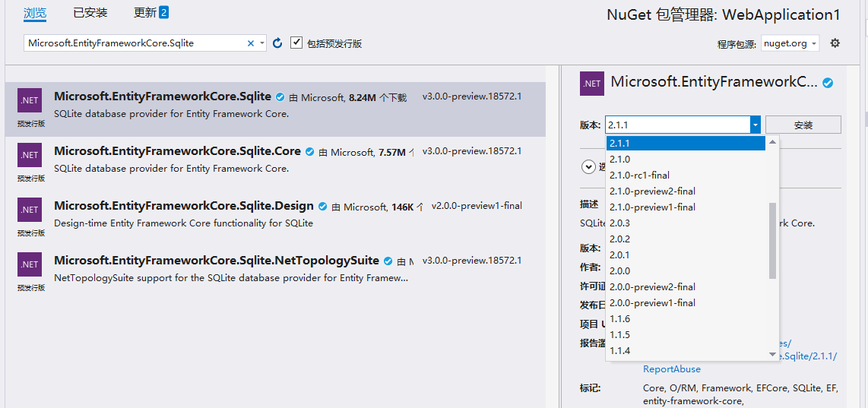This screenshot has width=868, height=408.
Task: Click the .NET icon for Sqlite.Design package
Action: 30,210
